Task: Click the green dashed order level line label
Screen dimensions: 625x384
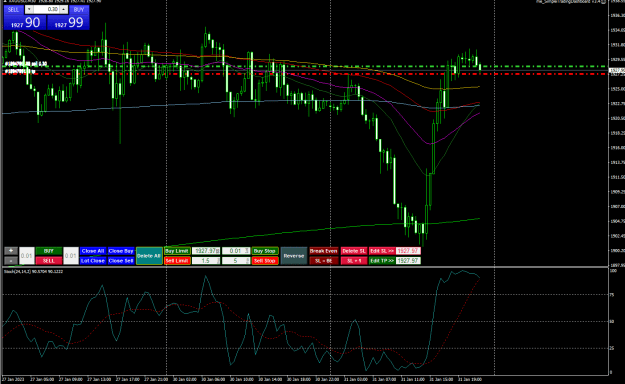Action: pyautogui.click(x=26, y=64)
